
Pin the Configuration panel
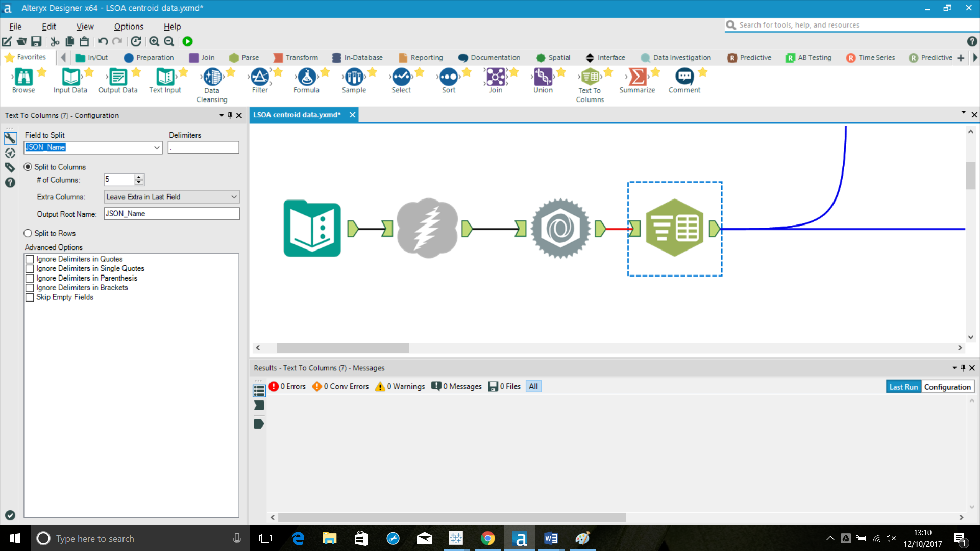tap(230, 115)
